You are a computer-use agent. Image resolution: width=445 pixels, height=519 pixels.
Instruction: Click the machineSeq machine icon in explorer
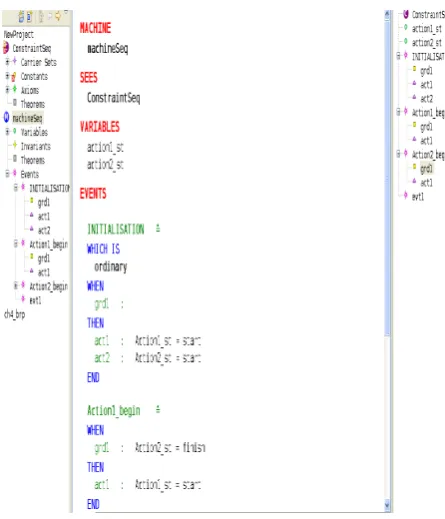pyautogui.click(x=6, y=118)
